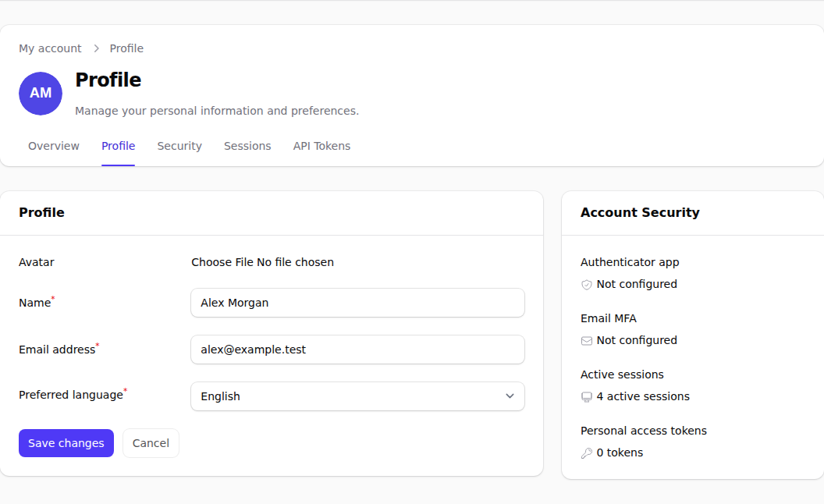Viewport: 824px width, 504px height.
Task: Focus the Email address input field
Action: pyautogui.click(x=357, y=350)
